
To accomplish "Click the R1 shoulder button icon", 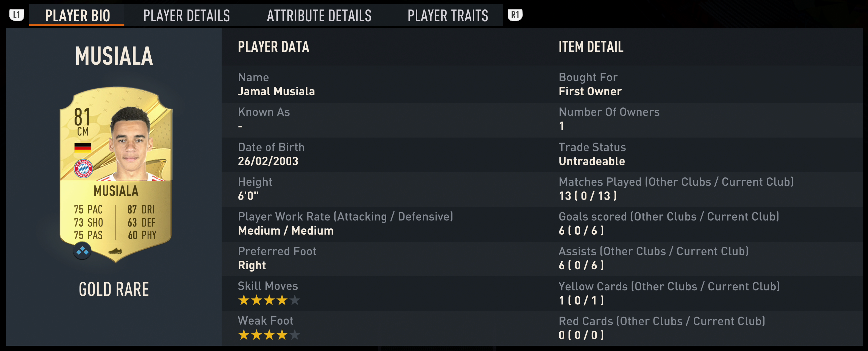I will click(515, 15).
